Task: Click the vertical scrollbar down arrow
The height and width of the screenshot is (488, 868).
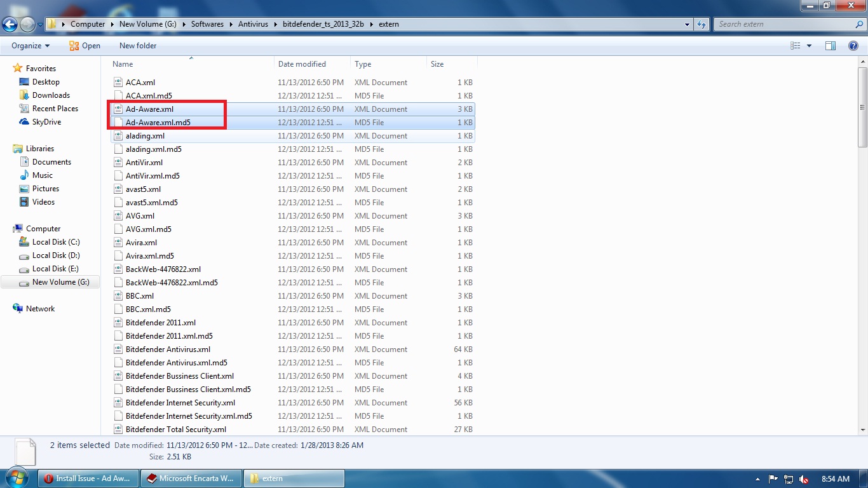Action: [x=863, y=430]
